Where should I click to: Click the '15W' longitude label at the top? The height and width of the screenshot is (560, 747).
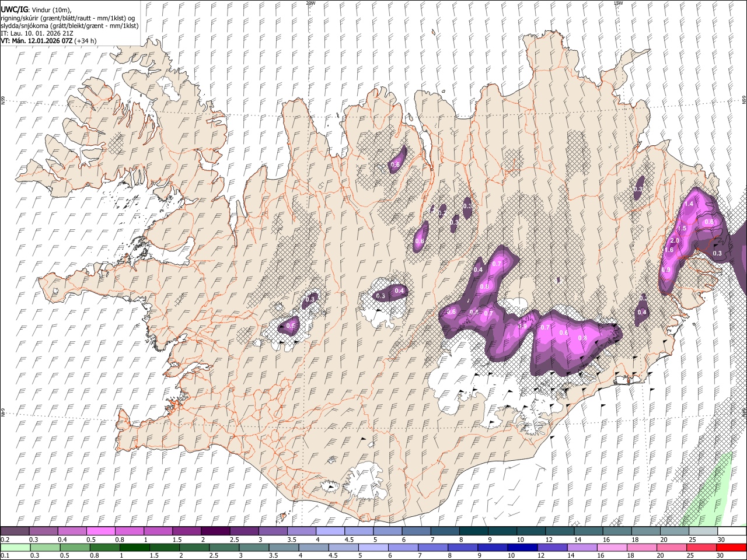618,3
